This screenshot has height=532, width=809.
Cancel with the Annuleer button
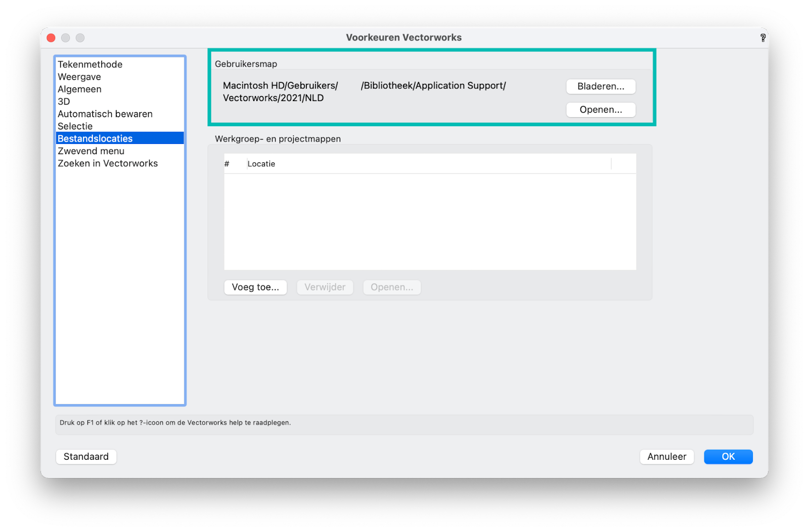(667, 457)
